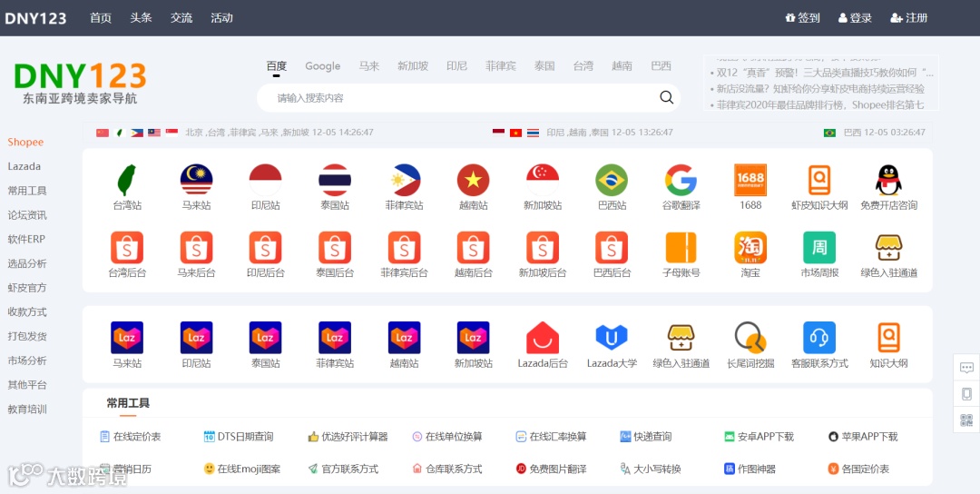Select the 越南 search tab
Screen dimensions: 980x494
point(622,66)
